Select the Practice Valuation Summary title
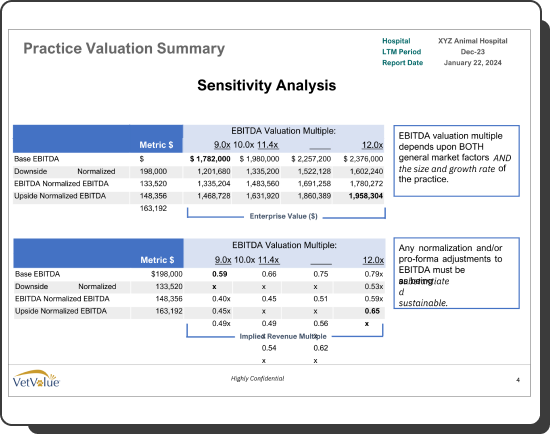The width and height of the screenshot is (550, 434). click(x=124, y=48)
